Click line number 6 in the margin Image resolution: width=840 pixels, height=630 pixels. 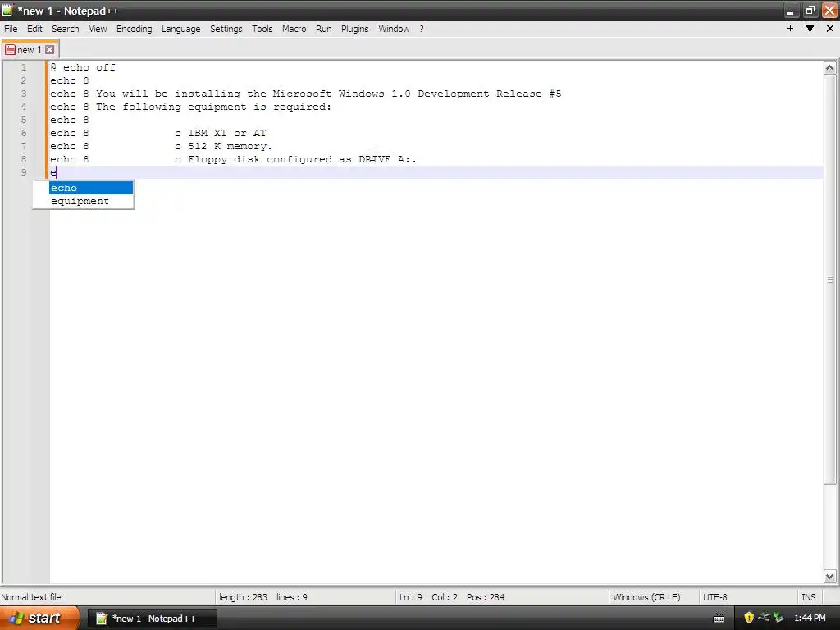[x=24, y=133]
